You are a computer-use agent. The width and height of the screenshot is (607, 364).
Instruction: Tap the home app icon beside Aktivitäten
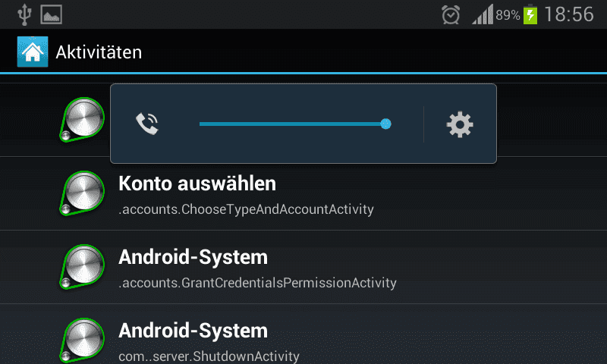coord(33,52)
